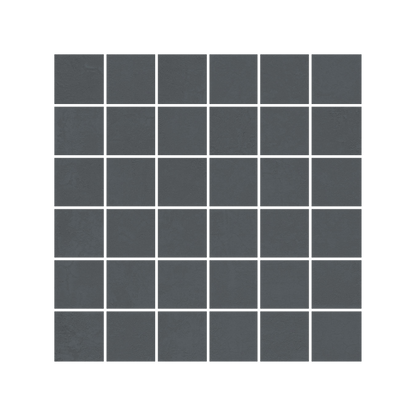Select the third tile in the first row
This screenshot has width=416, height=416.
pyautogui.click(x=182, y=79)
